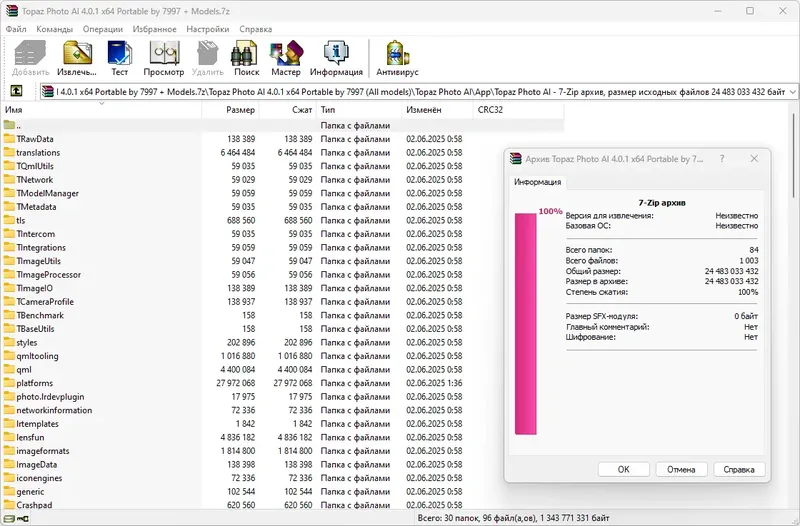Select the qml folder icon

pyautogui.click(x=9, y=369)
